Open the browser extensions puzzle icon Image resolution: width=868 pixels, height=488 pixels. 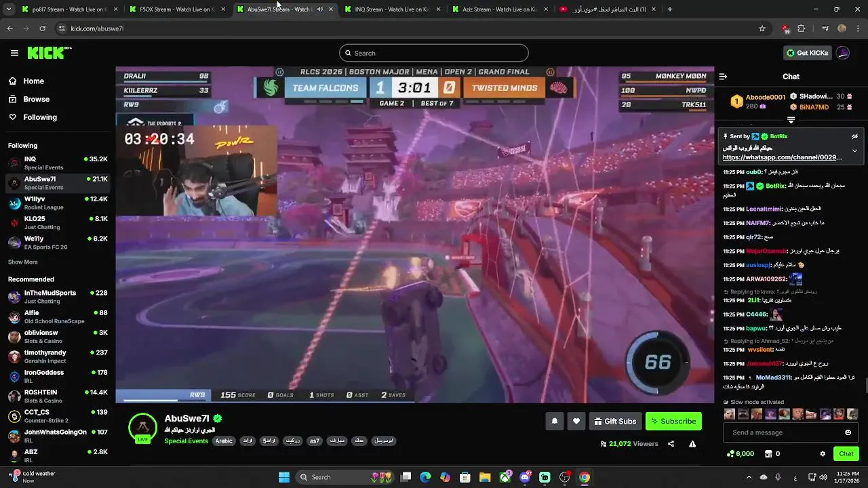click(x=802, y=28)
